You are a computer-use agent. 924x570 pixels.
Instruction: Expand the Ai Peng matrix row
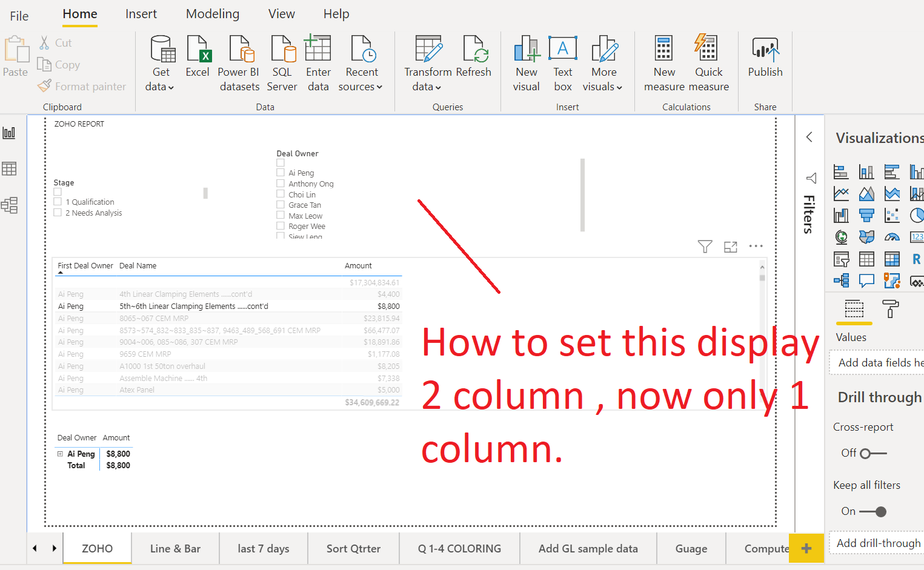pyautogui.click(x=60, y=454)
